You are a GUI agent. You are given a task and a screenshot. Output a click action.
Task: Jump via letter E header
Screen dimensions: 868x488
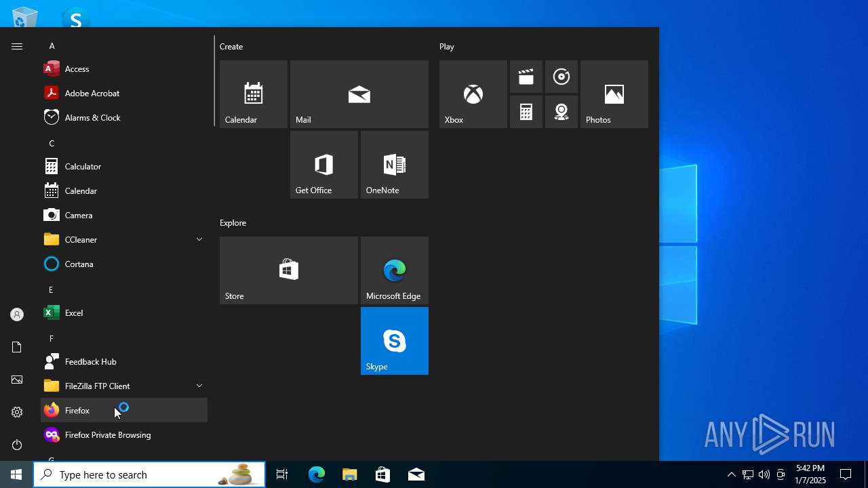coord(51,289)
